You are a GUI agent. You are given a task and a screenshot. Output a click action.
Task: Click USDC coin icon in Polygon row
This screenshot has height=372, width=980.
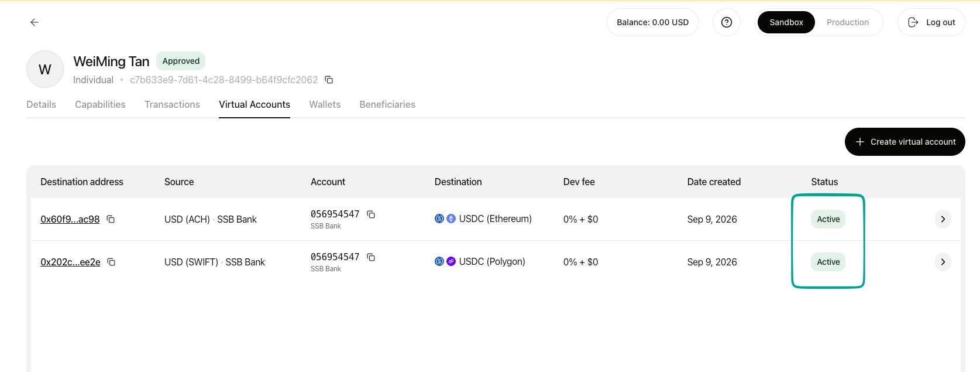coord(439,261)
